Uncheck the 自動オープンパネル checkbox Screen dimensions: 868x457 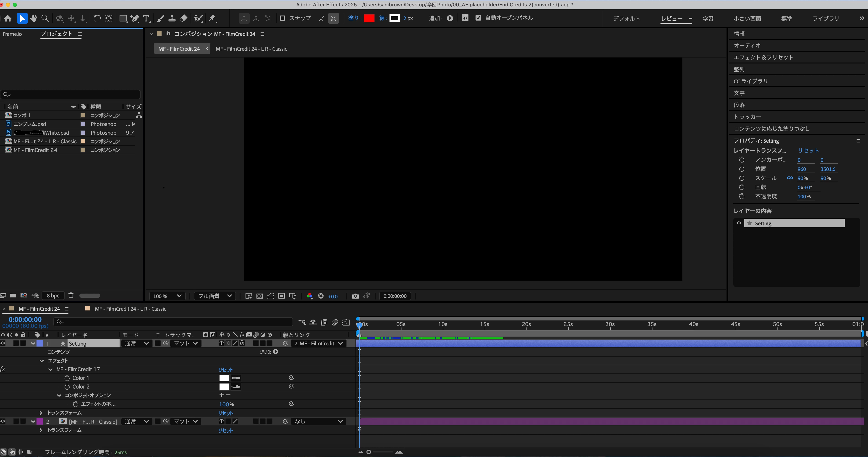[478, 18]
